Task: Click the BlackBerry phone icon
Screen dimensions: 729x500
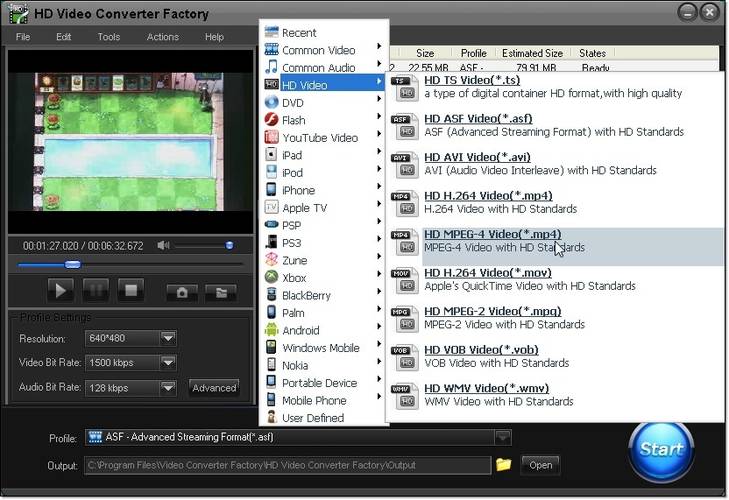Action: point(272,295)
